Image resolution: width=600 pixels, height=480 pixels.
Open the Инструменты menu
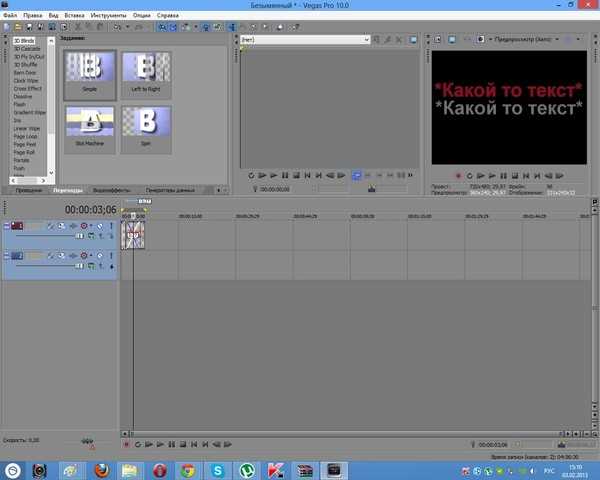(x=108, y=15)
